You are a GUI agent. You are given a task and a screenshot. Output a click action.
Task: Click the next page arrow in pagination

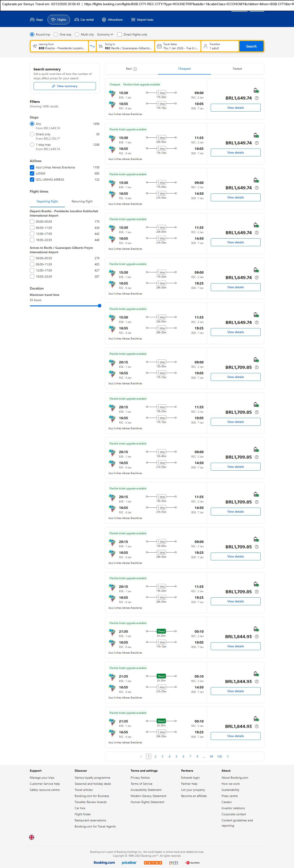[228, 756]
